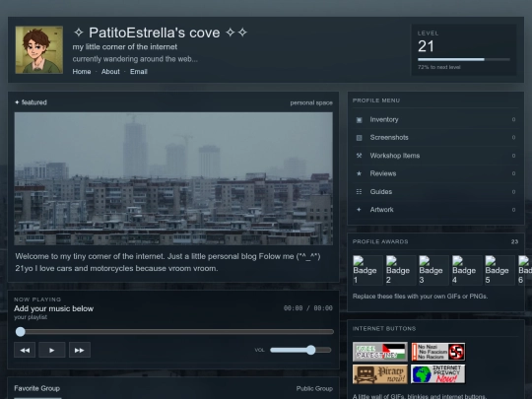The image size is (532, 399).
Task: Play the current track
Action: click(x=52, y=350)
